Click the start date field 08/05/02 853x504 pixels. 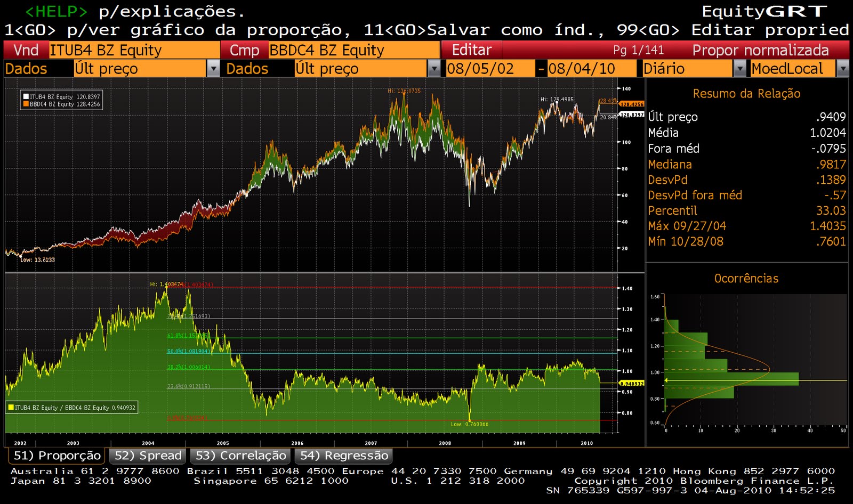pyautogui.click(x=490, y=69)
